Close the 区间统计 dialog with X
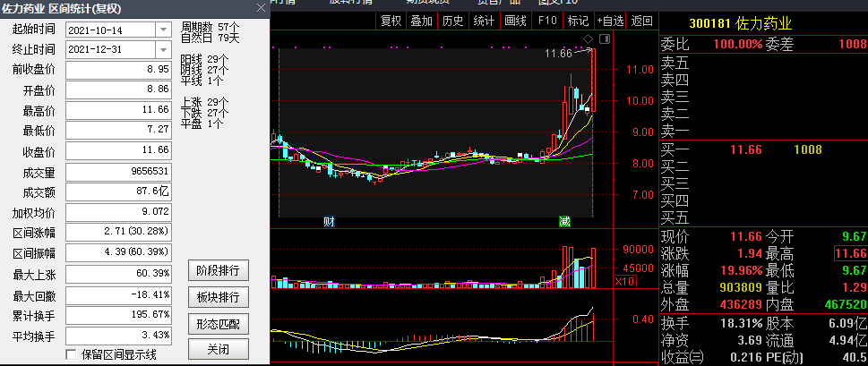The width and height of the screenshot is (868, 366). pos(262,8)
